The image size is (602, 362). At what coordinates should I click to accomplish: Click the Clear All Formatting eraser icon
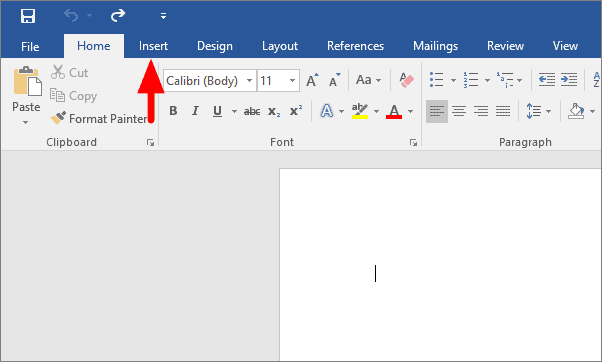click(x=406, y=80)
